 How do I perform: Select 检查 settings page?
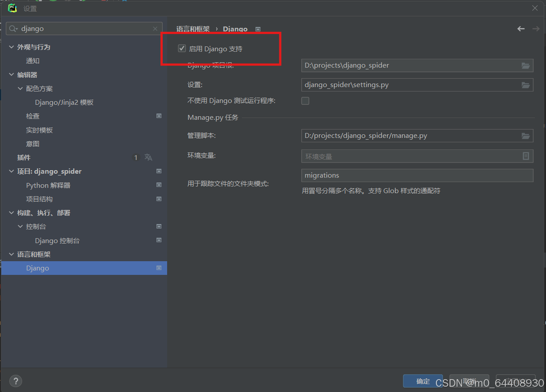click(x=33, y=116)
